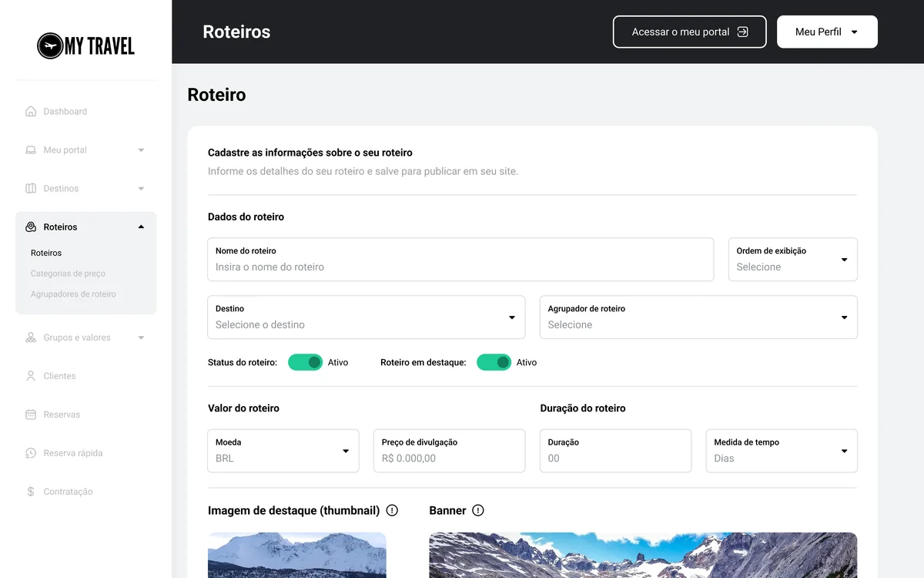This screenshot has width=924, height=578.
Task: Open the Agrupador de roteiro dropdown
Action: [698, 318]
